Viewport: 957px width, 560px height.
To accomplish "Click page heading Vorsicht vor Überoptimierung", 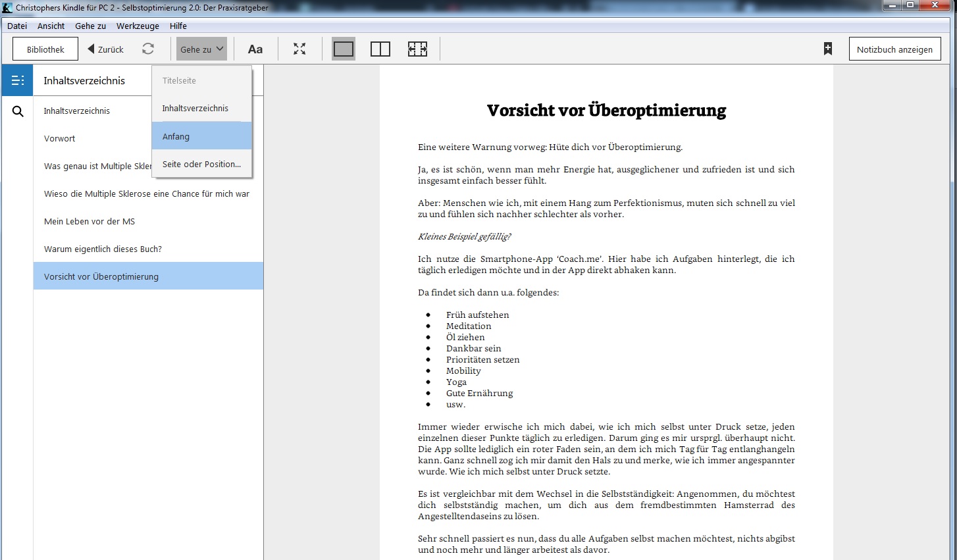I will click(606, 111).
